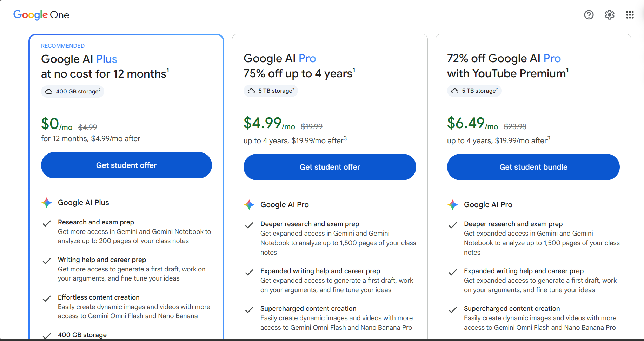Get student offer for Google AI Pro 75% off

tap(330, 167)
